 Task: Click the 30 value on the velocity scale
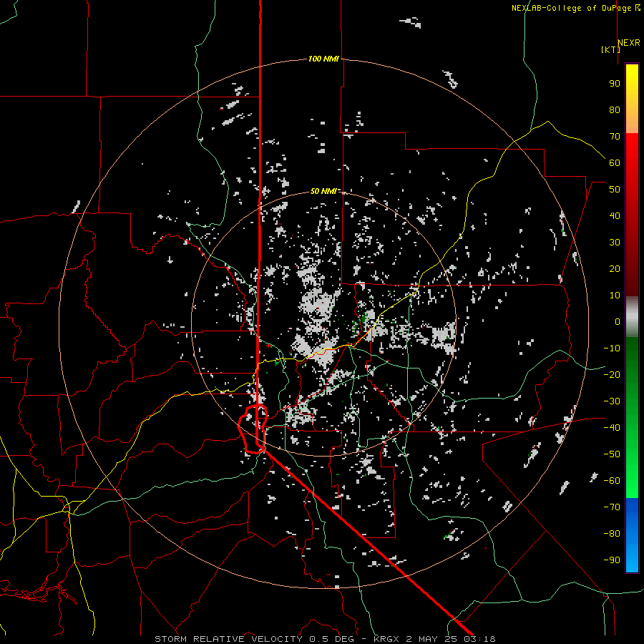[615, 243]
